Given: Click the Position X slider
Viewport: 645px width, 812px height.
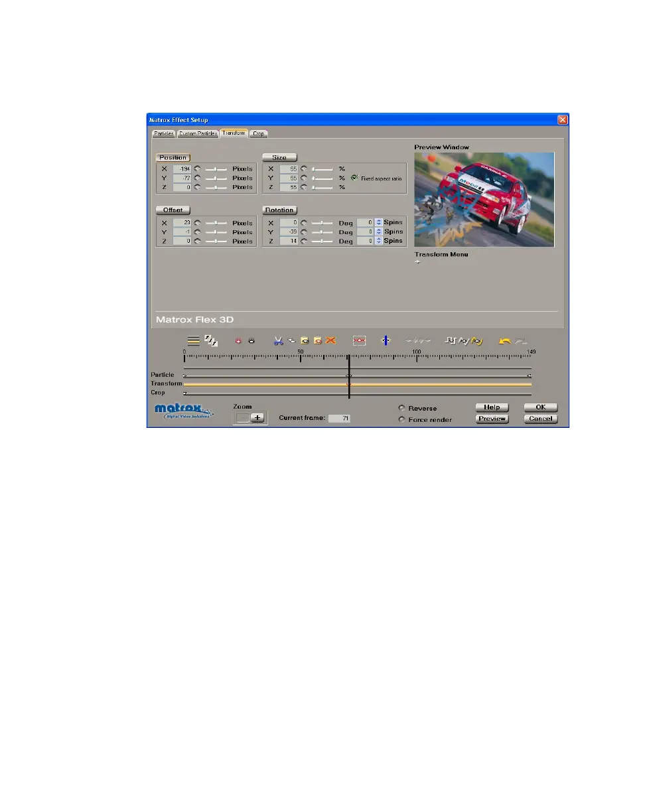Looking at the screenshot, I should (x=216, y=169).
